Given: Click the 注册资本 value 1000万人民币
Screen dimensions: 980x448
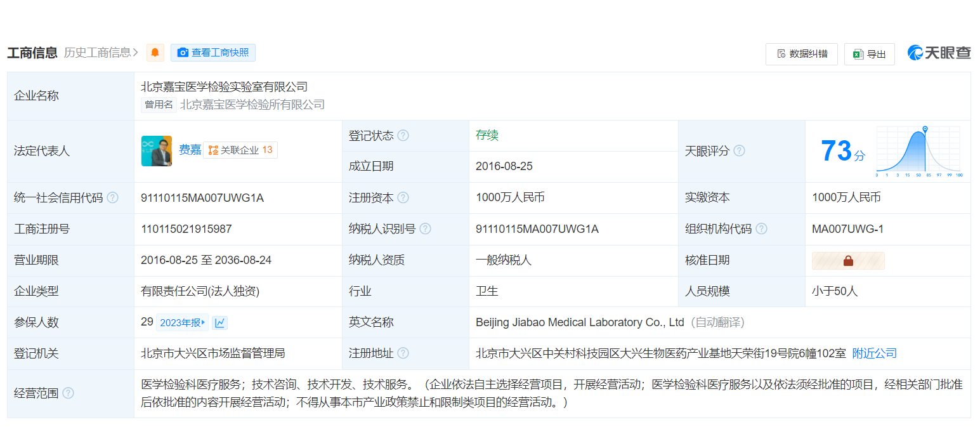Looking at the screenshot, I should (510, 197).
